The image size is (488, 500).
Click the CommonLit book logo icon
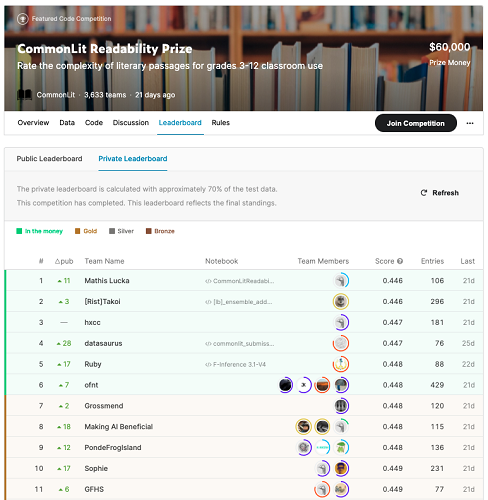click(x=24, y=95)
